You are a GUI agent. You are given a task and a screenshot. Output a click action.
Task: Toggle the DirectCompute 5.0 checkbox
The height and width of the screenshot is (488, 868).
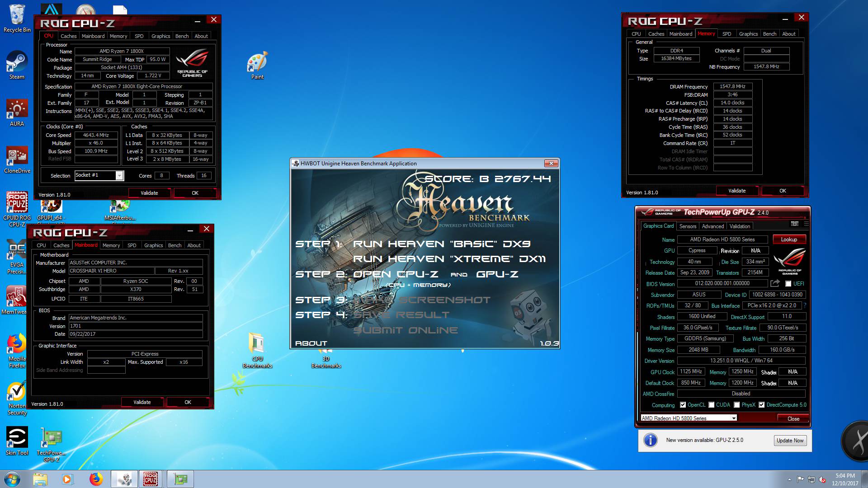point(761,405)
